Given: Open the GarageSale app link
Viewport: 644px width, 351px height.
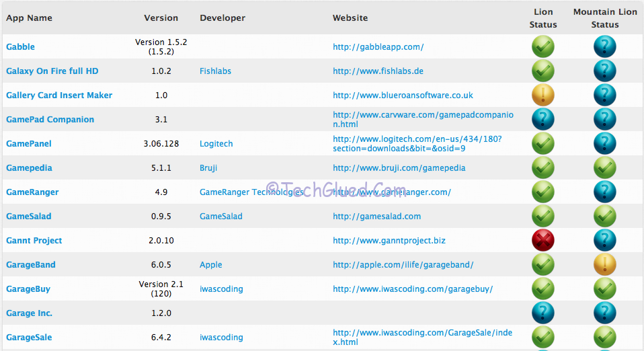Looking at the screenshot, I should pos(29,338).
